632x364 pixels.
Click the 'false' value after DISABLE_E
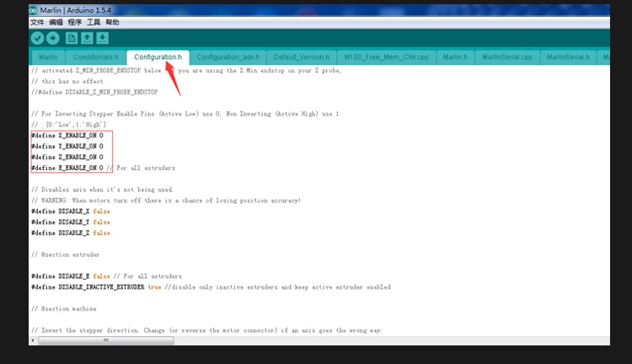(x=101, y=276)
